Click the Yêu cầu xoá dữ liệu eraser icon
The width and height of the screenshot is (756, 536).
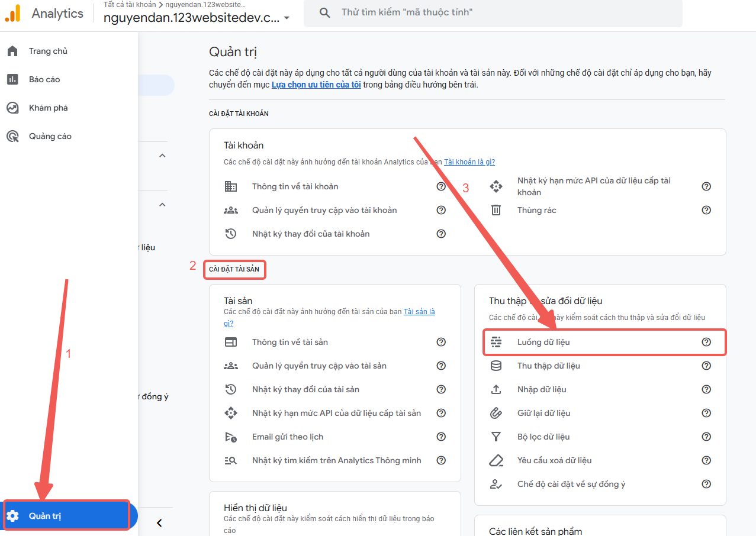(496, 460)
